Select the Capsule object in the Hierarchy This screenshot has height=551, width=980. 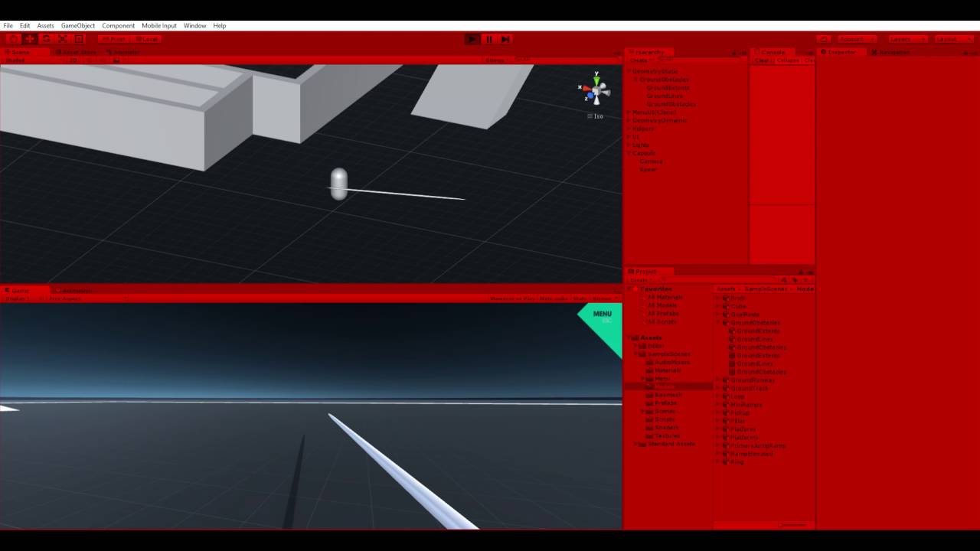644,153
